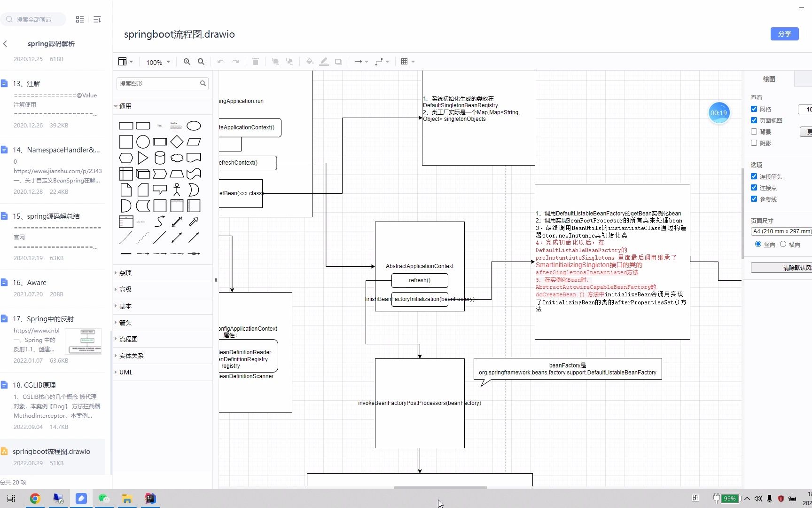Open Chrome from the taskbar
812x508 pixels.
pyautogui.click(x=35, y=499)
